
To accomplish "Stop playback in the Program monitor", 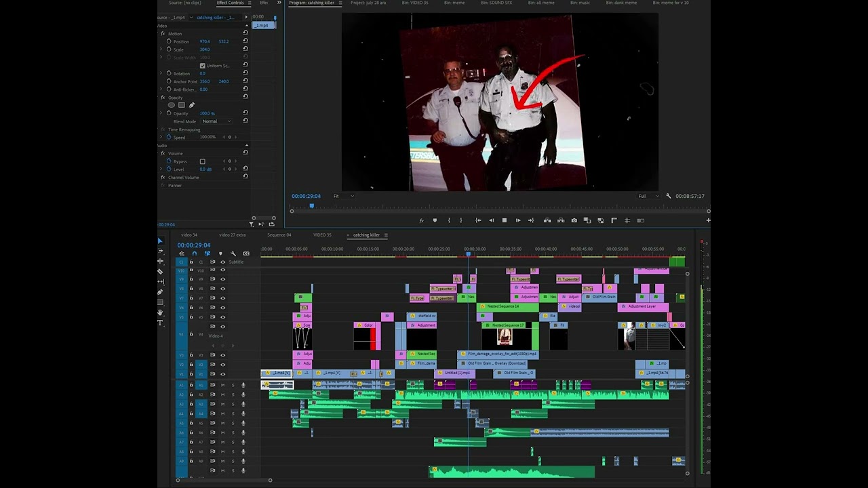I will (x=504, y=220).
